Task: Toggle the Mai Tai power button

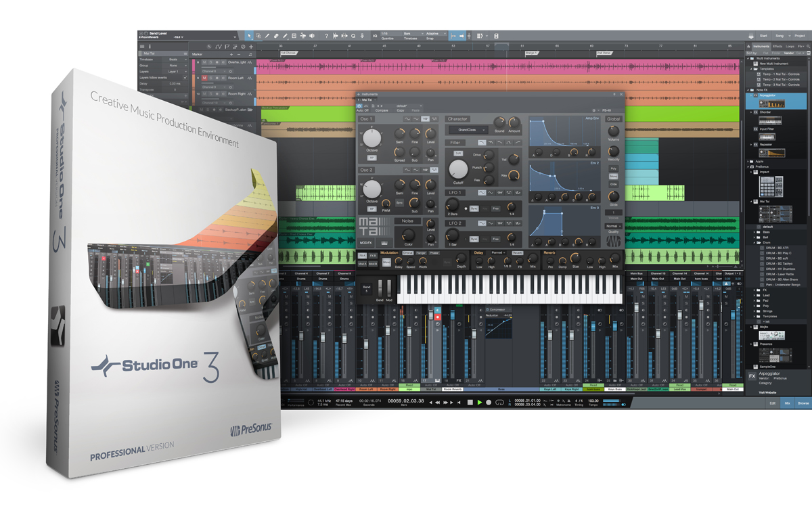Action: [x=359, y=106]
